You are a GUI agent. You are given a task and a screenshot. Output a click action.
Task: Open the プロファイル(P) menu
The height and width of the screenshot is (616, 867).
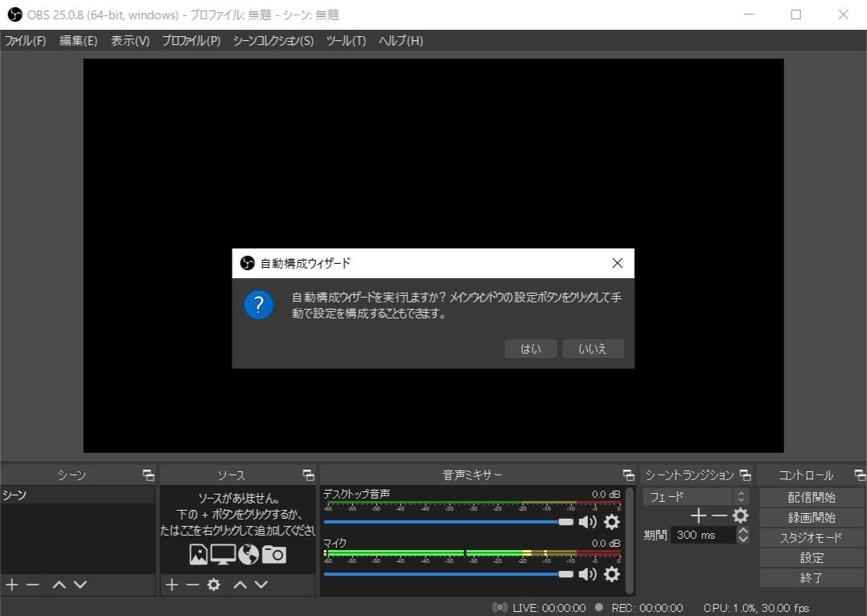(191, 40)
